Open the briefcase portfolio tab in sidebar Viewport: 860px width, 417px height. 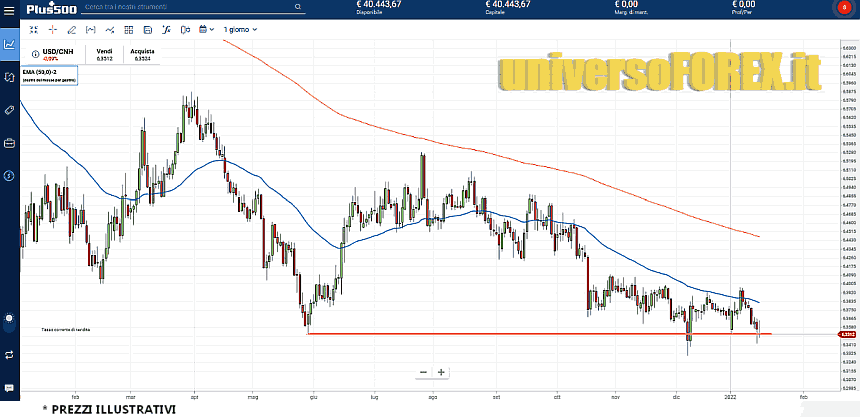coord(9,143)
